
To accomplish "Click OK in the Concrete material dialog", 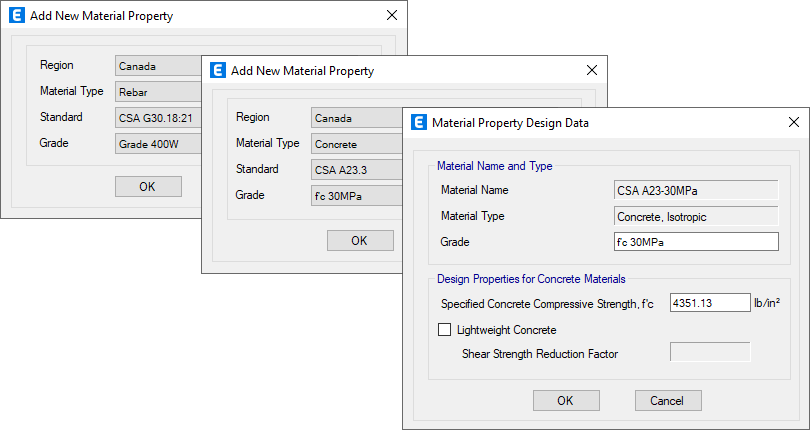I will pos(359,240).
